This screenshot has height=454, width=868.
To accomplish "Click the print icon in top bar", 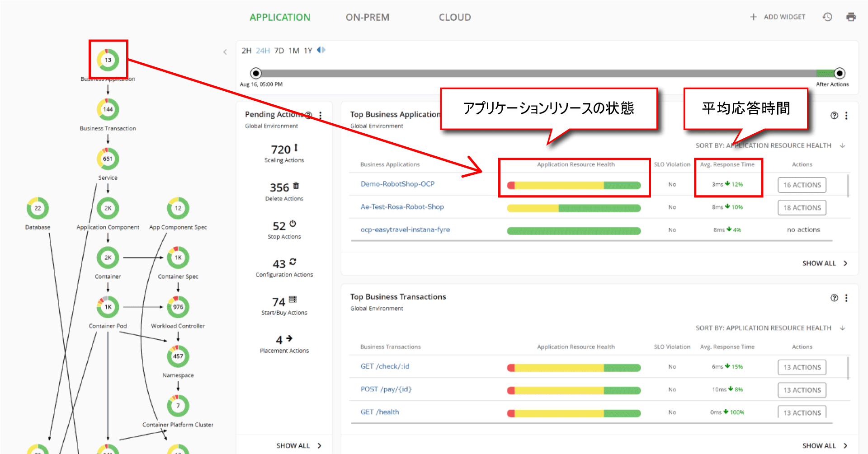I will pyautogui.click(x=851, y=17).
